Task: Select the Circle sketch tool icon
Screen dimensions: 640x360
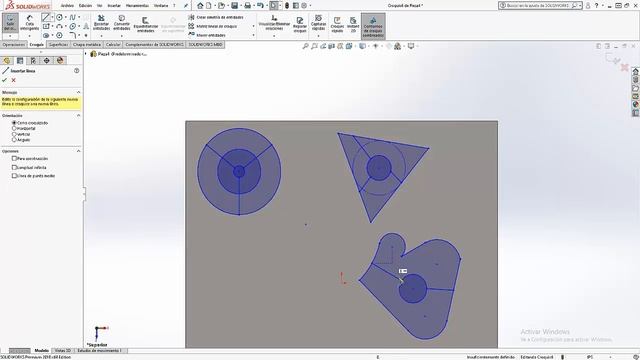Action: [60, 17]
